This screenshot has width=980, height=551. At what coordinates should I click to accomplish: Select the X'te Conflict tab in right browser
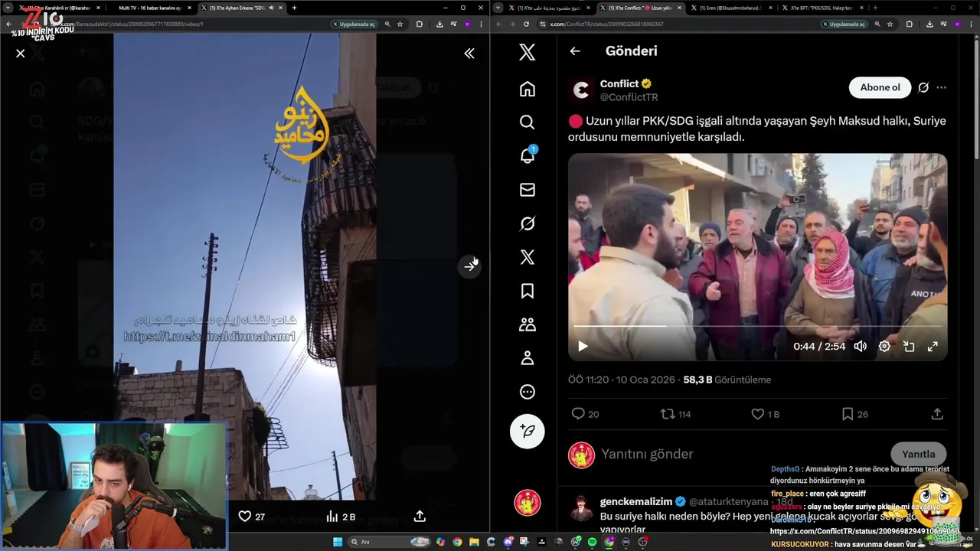click(x=640, y=8)
